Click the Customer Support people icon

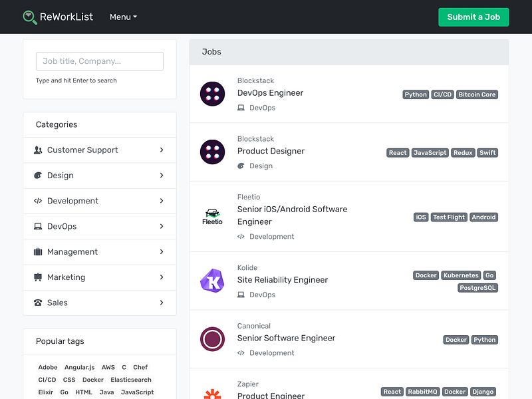pos(38,150)
